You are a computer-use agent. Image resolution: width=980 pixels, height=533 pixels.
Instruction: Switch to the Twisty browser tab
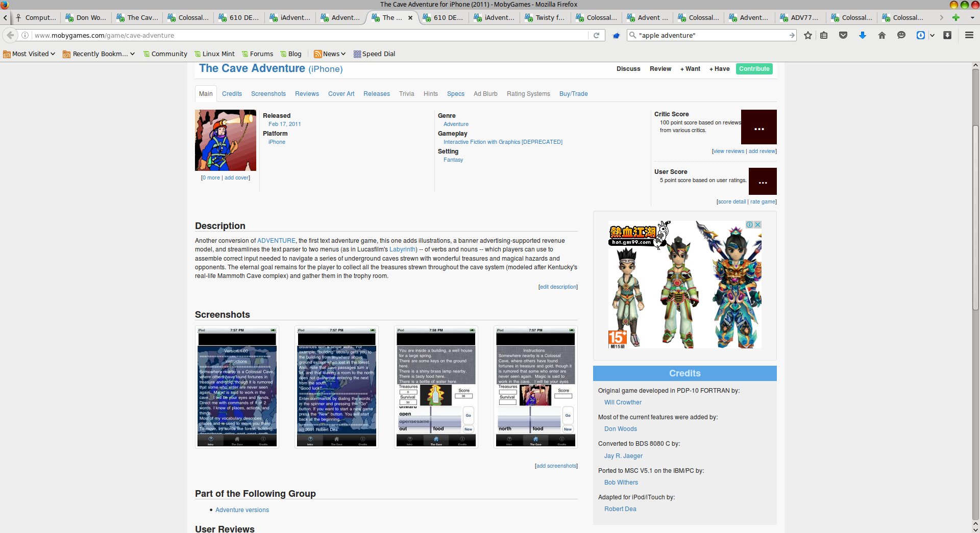coord(545,17)
